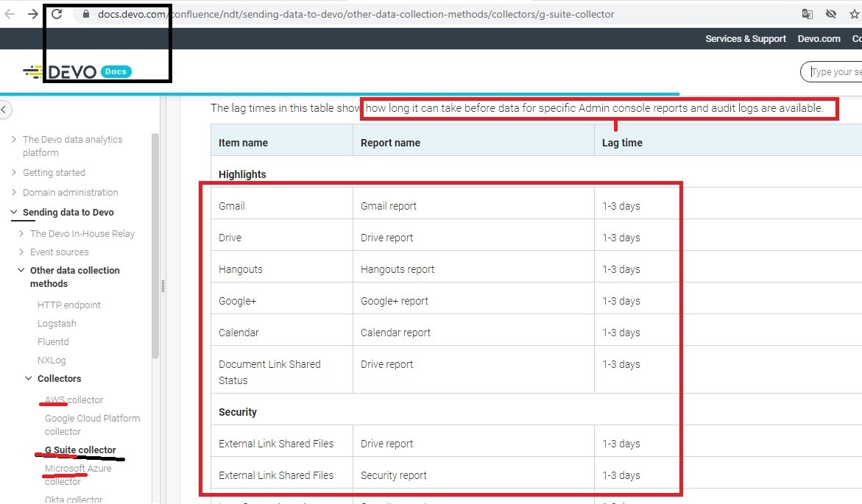The height and width of the screenshot is (504, 862).
Task: Open Microsoft Azure collector page
Action: coord(77,475)
